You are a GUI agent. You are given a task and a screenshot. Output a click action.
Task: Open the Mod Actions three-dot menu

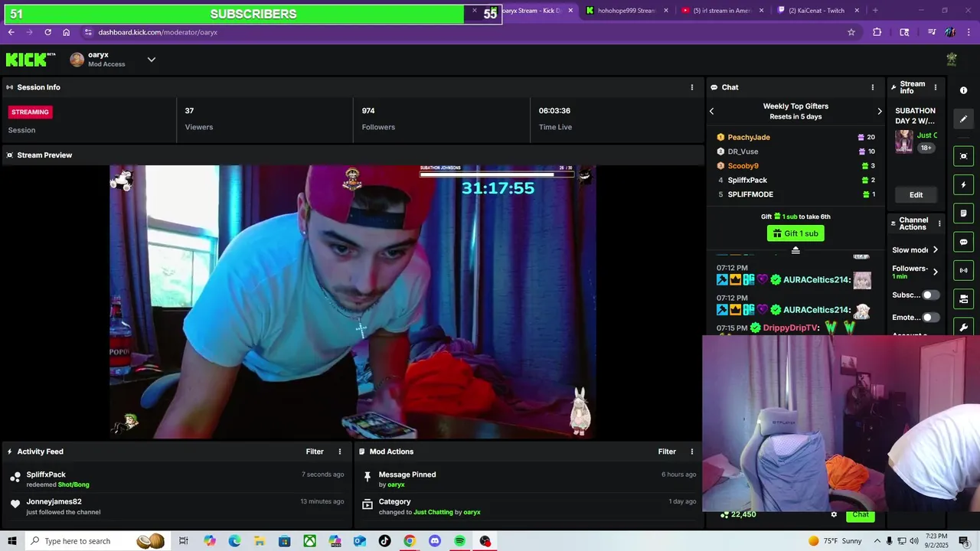click(x=692, y=452)
